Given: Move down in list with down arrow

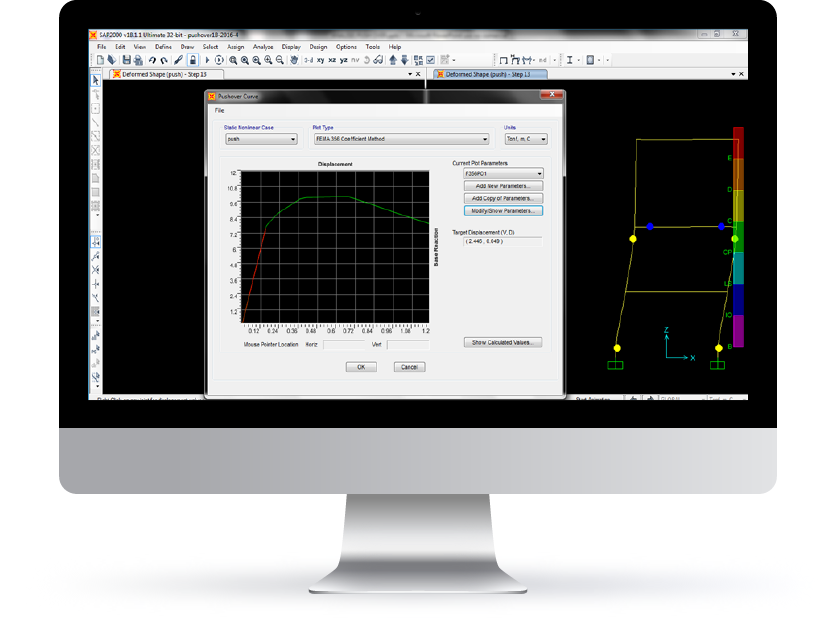Looking at the screenshot, I should (x=404, y=60).
